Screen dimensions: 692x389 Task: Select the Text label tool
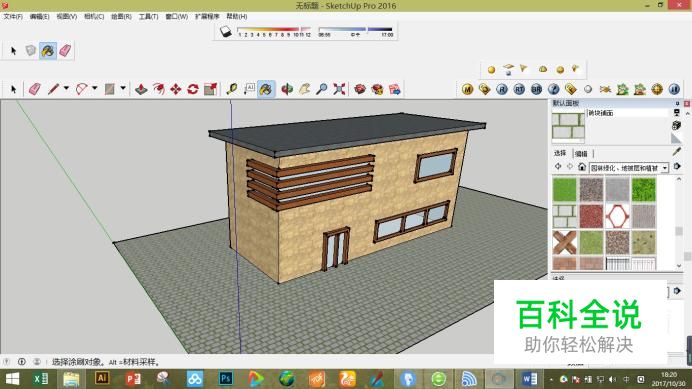[249, 89]
